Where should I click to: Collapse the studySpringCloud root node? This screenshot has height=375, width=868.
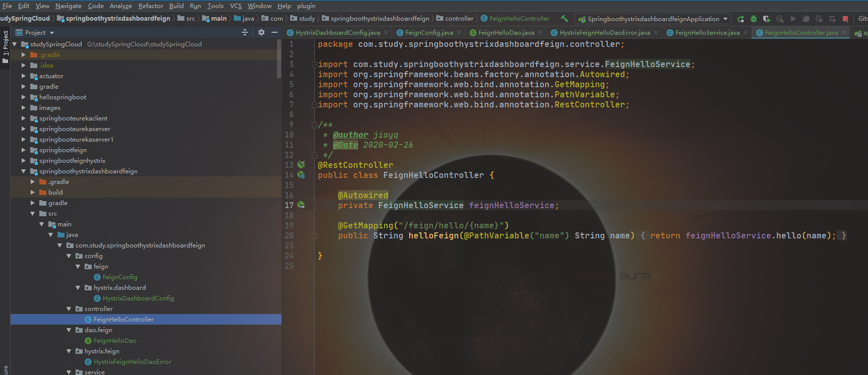tap(15, 44)
